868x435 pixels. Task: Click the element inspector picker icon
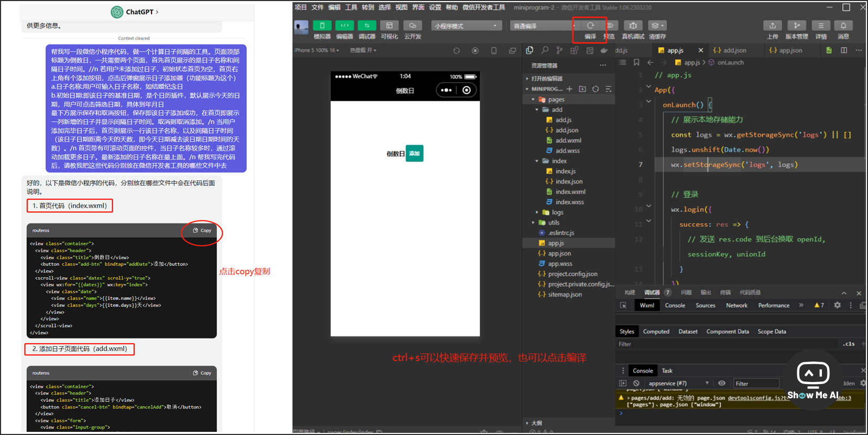coord(623,305)
